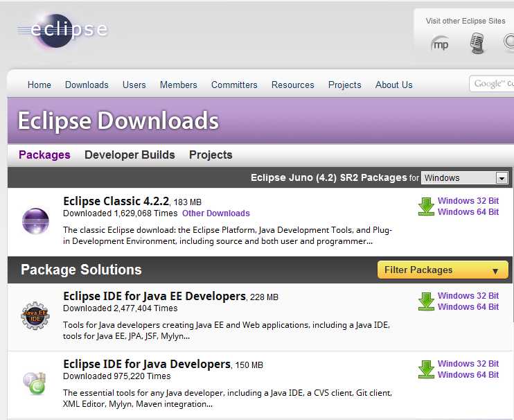
Task: Download Java Developers Windows 32 Bit
Action: point(468,364)
